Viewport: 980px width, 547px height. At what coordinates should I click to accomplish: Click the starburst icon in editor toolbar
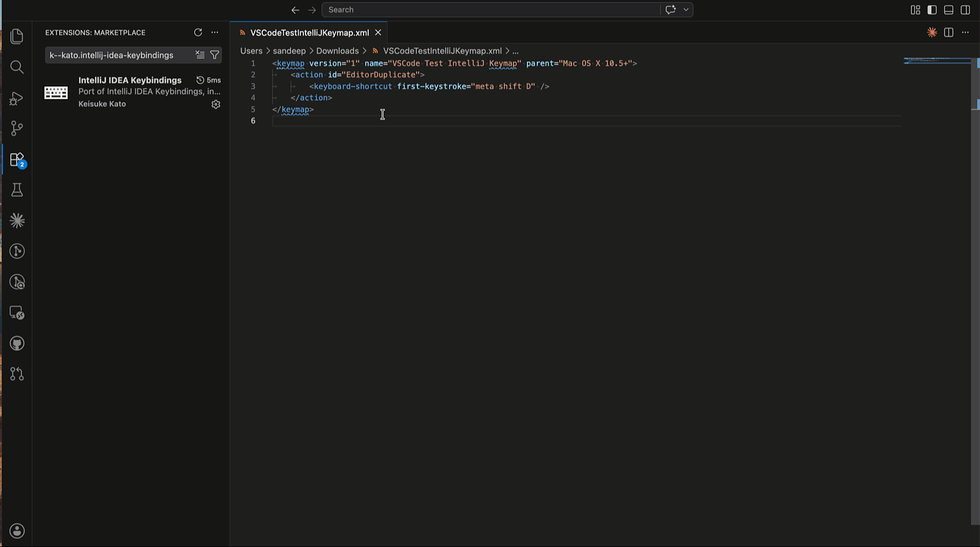click(932, 33)
